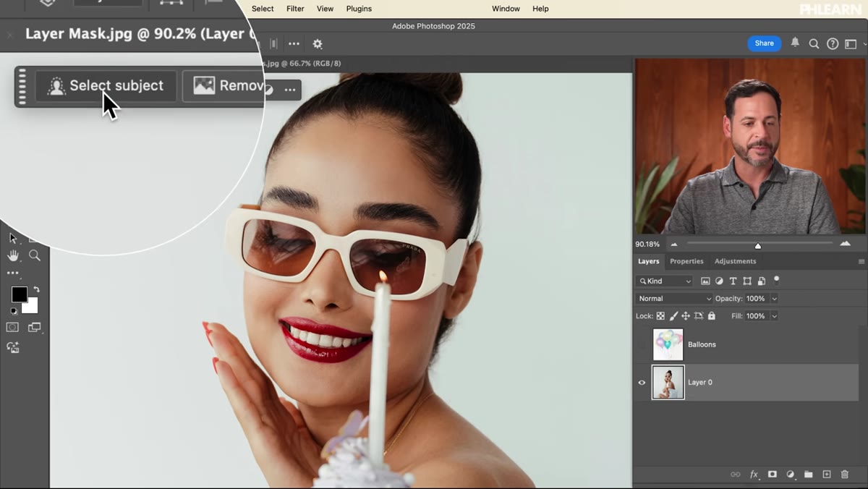Delete layer with trash icon
868x489 pixels.
click(x=845, y=475)
